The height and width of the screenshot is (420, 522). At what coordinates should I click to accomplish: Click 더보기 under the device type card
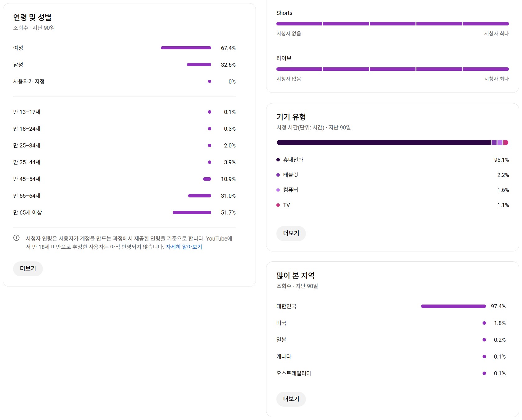pos(291,233)
